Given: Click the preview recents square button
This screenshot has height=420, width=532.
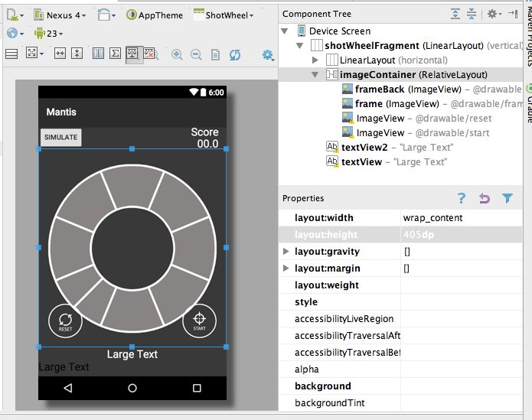Looking at the screenshot, I should (x=197, y=388).
